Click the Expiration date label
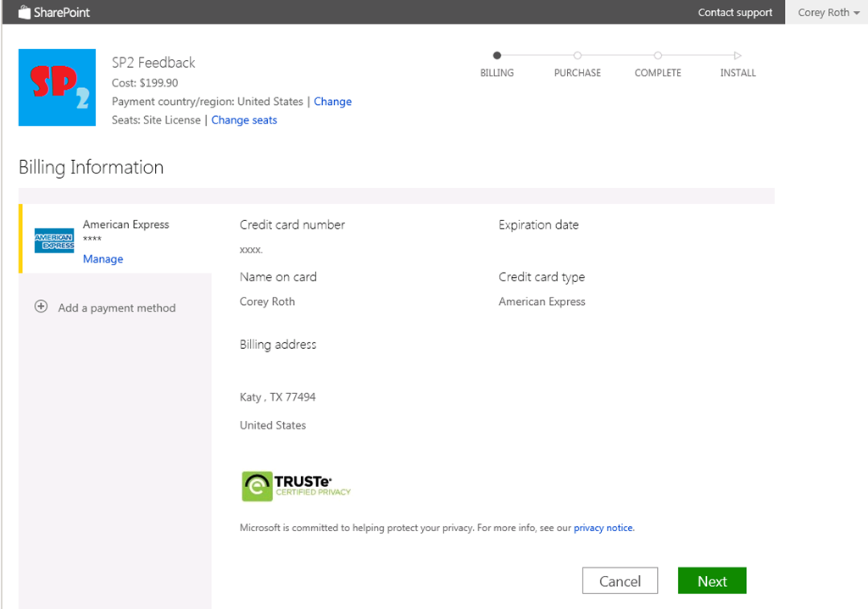868x609 pixels. coord(538,224)
